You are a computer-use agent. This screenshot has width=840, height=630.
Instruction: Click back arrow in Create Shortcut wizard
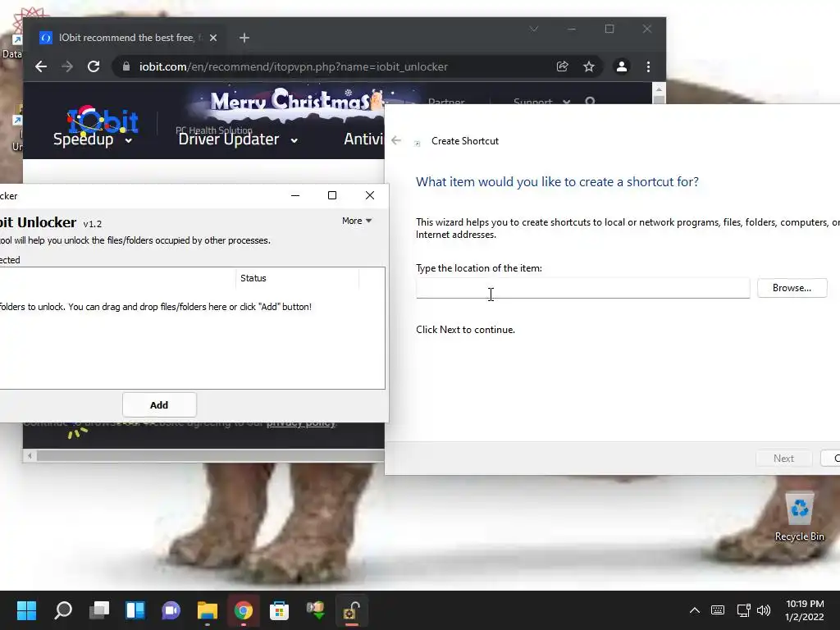click(x=396, y=140)
